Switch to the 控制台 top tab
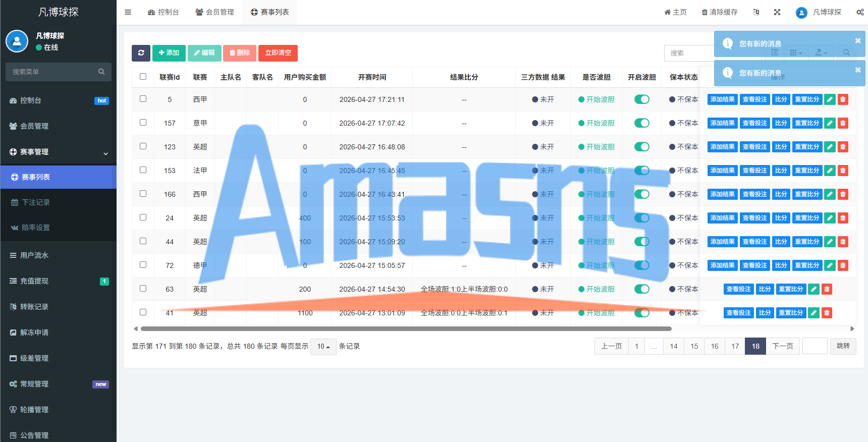 [x=163, y=12]
